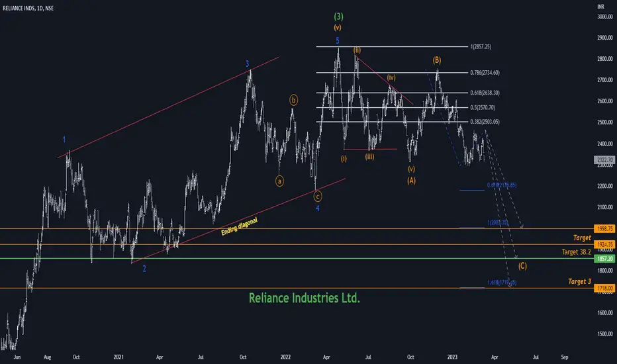Click 2800.00 on the price axis

pyautogui.click(x=605, y=59)
